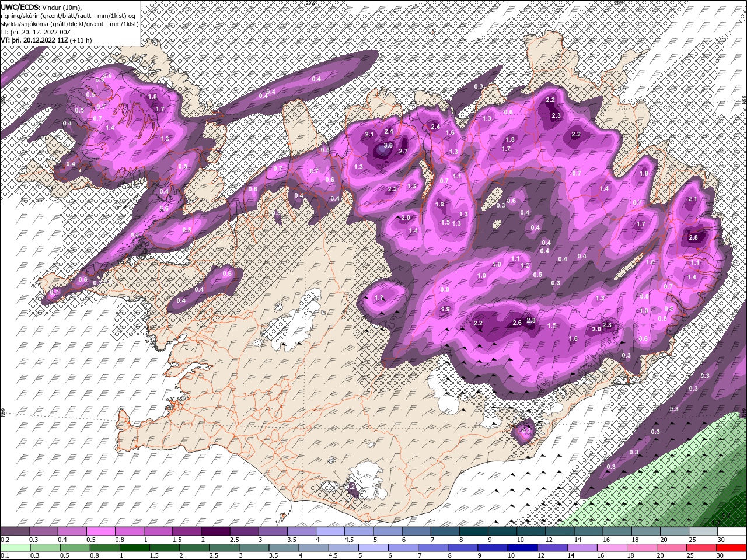
Task: Click the '4.5' tick label on the snow legend
Action: click(349, 540)
